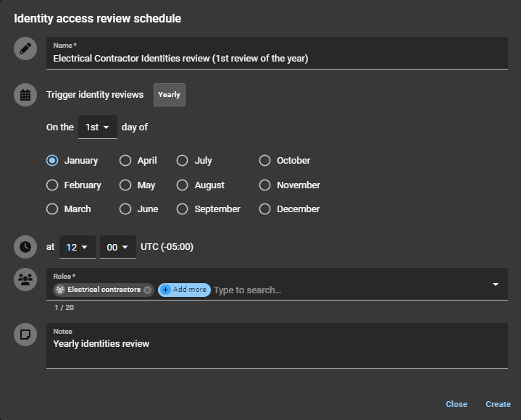Click into the Name text field

click(x=275, y=59)
